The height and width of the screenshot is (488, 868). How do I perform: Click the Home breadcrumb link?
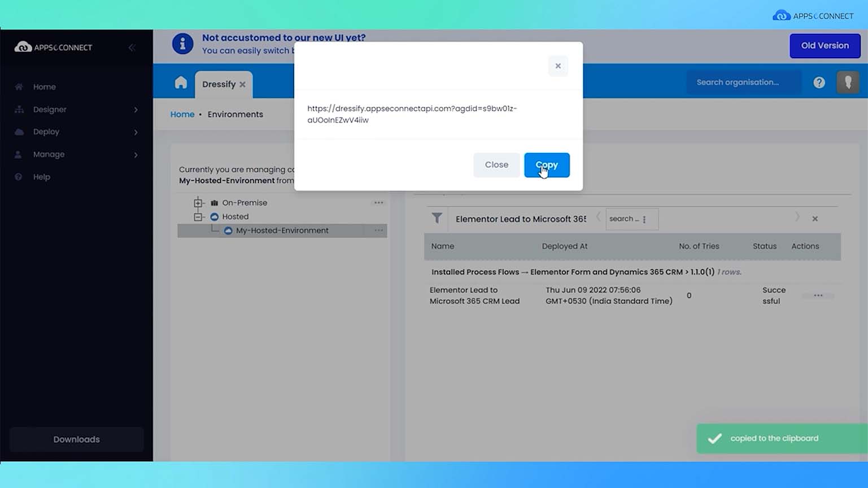(x=182, y=114)
